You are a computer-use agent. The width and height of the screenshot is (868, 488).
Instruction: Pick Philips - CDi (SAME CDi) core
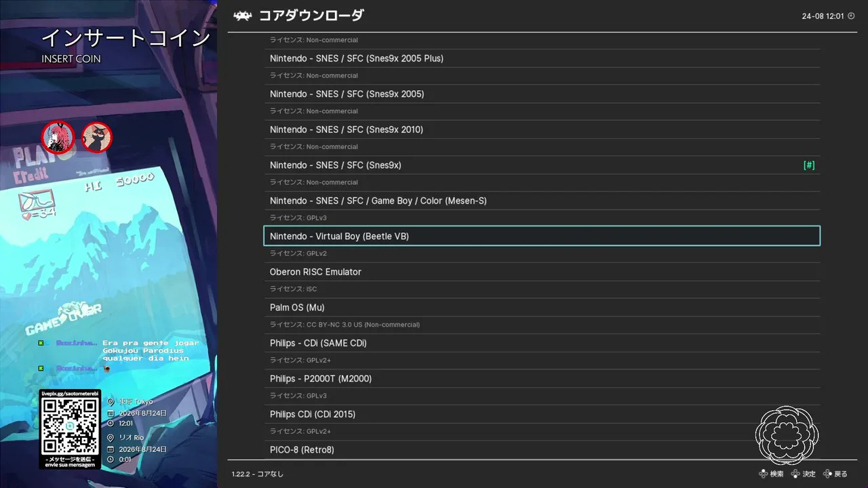(542, 343)
